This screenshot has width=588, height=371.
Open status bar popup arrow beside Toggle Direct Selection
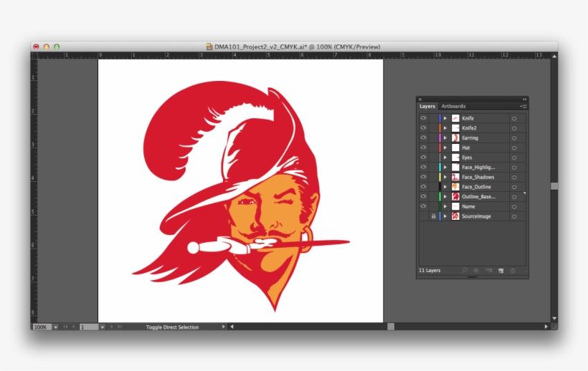pos(223,327)
